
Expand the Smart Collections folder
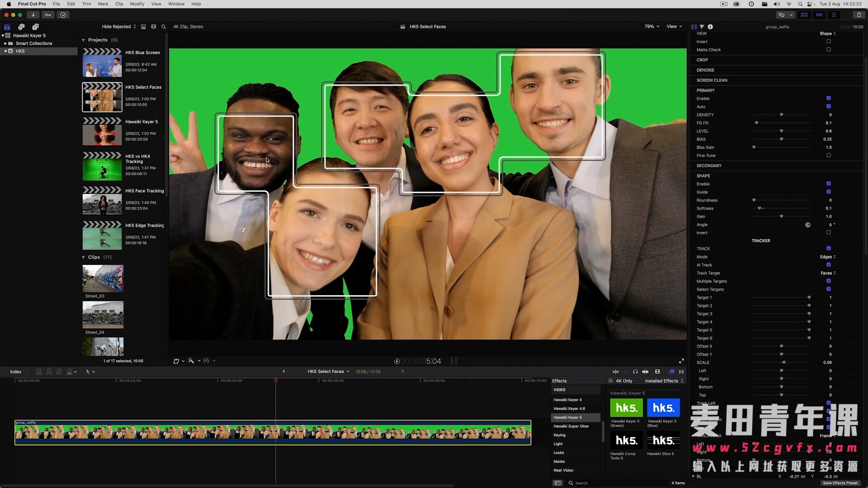(x=5, y=43)
